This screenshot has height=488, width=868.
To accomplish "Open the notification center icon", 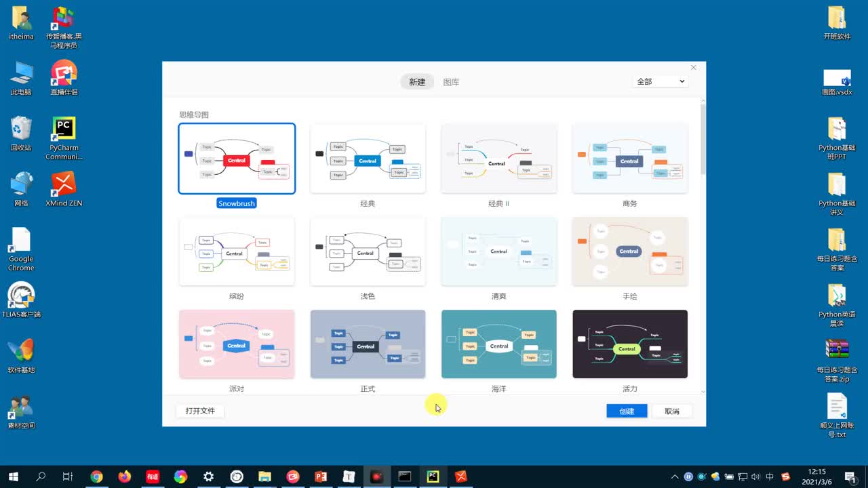I will [850, 476].
